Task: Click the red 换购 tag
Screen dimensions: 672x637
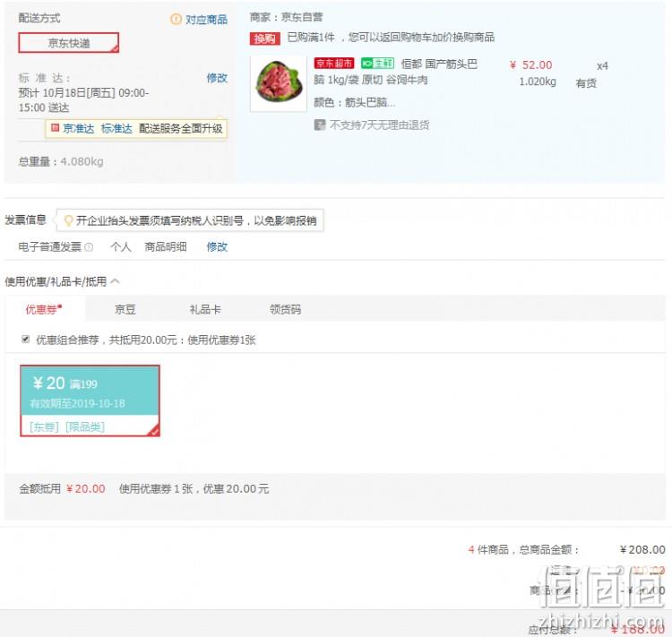Action: [x=265, y=39]
